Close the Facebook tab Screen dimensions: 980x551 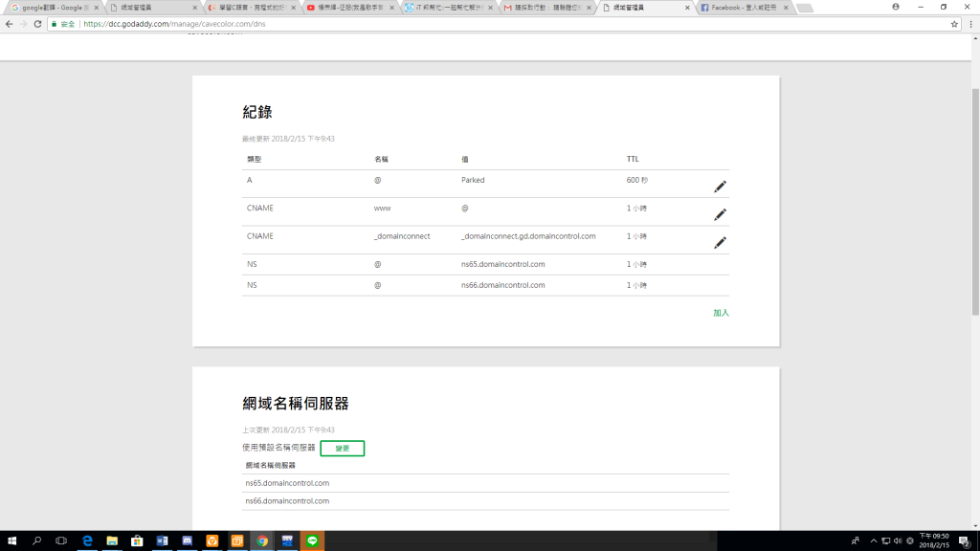(x=786, y=8)
